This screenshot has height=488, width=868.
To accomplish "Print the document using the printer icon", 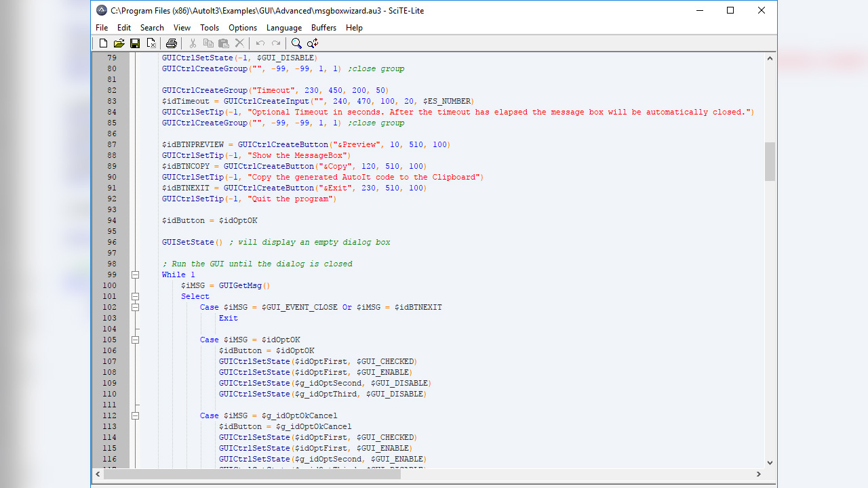I will coord(172,43).
